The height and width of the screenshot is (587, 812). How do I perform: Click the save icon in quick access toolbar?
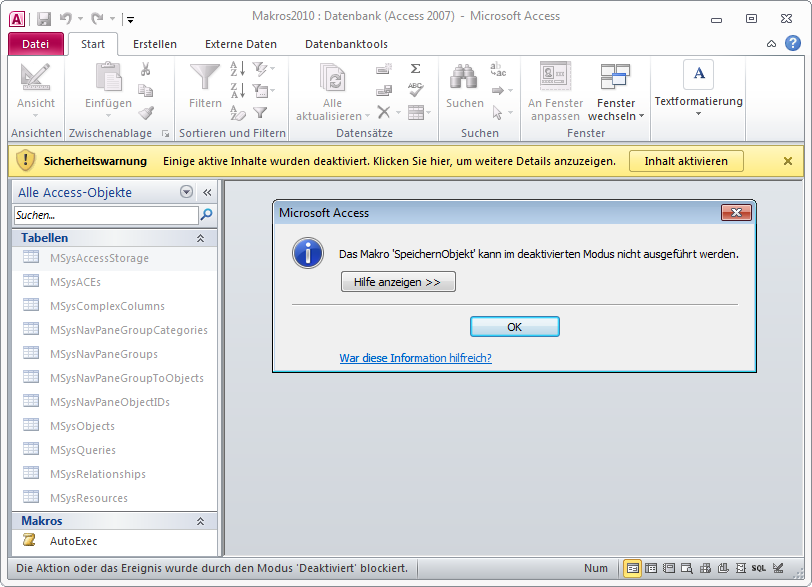tap(44, 18)
